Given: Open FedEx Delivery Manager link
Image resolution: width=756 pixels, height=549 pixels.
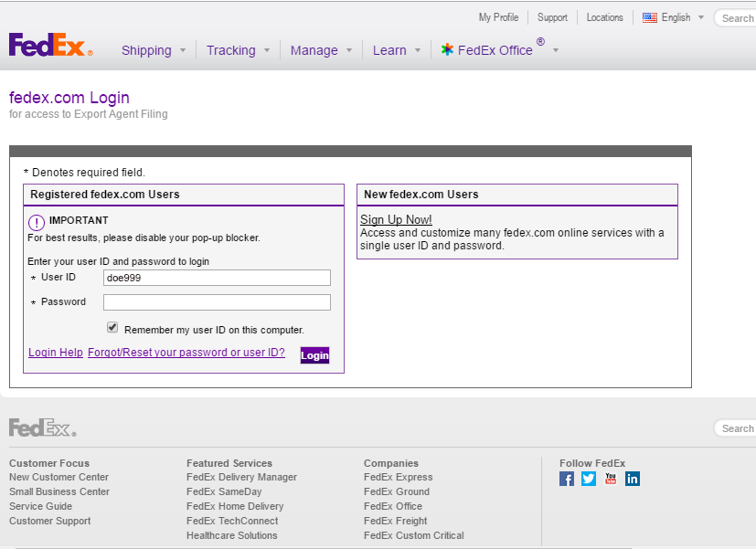Looking at the screenshot, I should 241,477.
